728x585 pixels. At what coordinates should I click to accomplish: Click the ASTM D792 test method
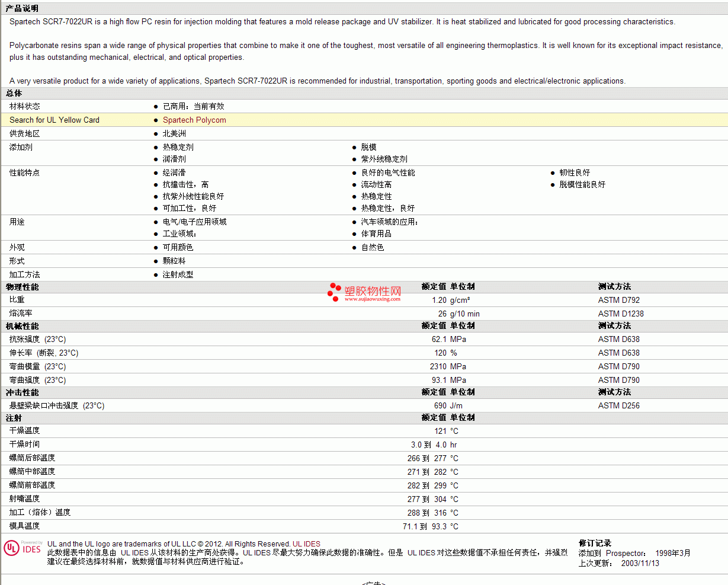pos(619,300)
